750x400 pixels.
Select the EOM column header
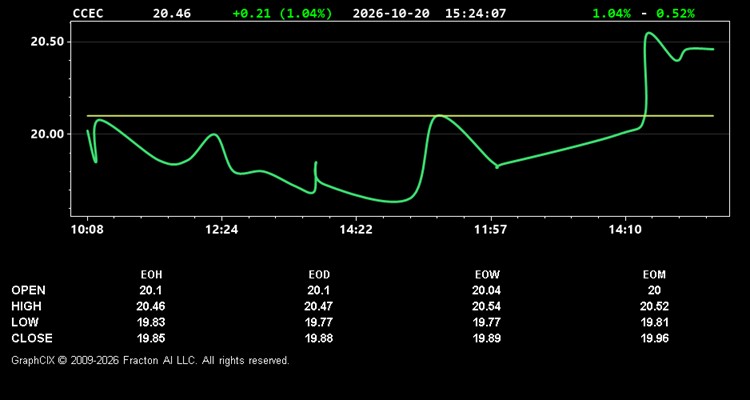654,275
